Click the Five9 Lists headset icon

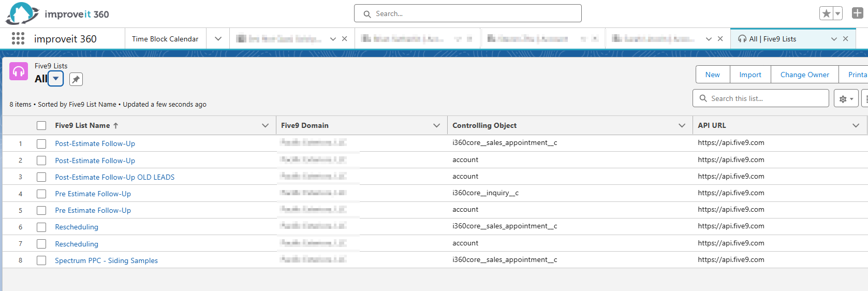(19, 71)
